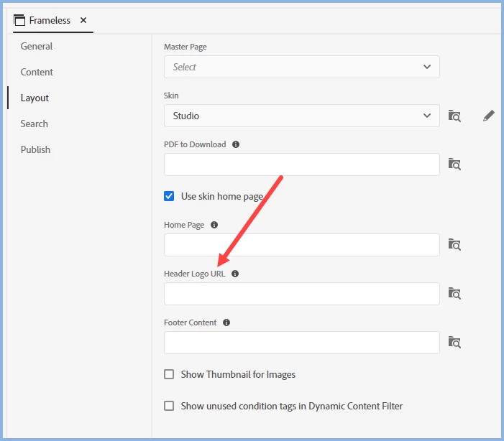Browse for Home Page file
The width and height of the screenshot is (504, 441).
click(x=454, y=245)
